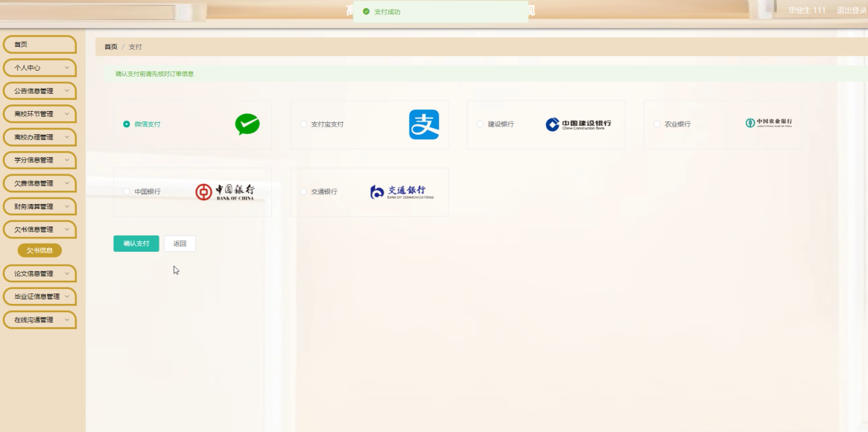Click the green success check icon in toast

366,12
